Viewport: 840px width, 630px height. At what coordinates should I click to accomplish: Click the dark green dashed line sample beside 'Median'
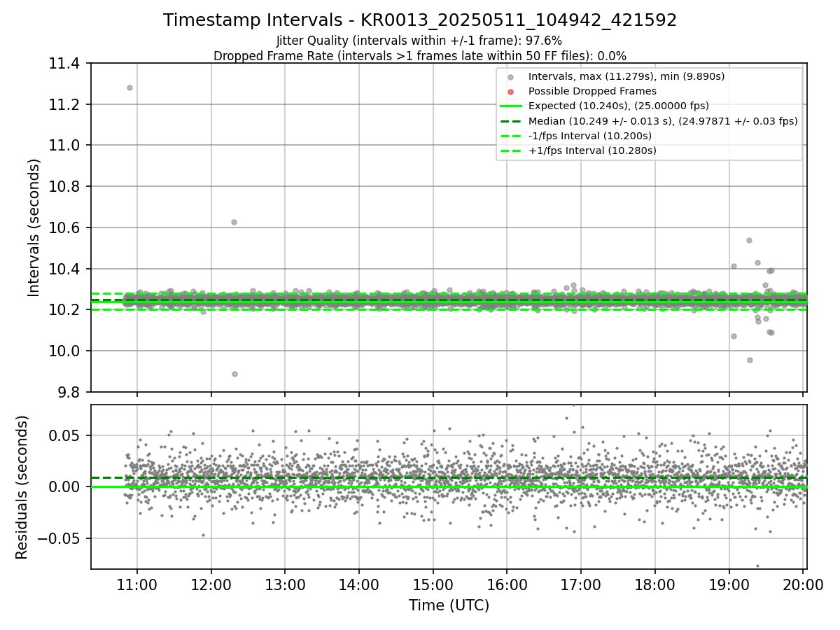click(x=510, y=121)
